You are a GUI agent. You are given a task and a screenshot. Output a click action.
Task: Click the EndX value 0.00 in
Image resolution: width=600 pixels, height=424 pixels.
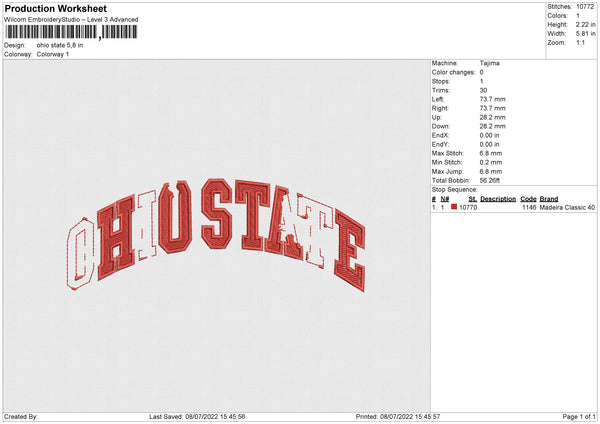click(489, 135)
